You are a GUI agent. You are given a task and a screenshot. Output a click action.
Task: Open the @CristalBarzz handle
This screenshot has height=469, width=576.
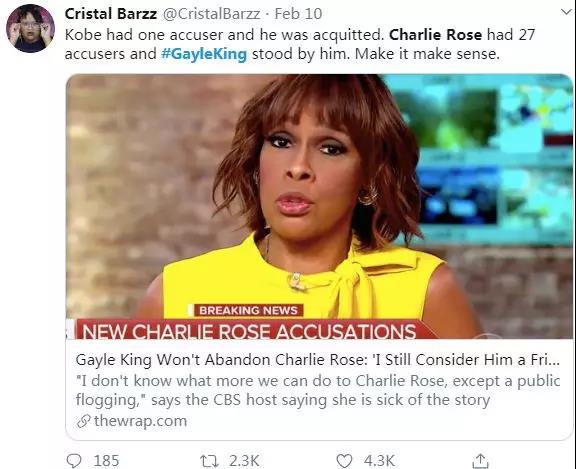211,14
